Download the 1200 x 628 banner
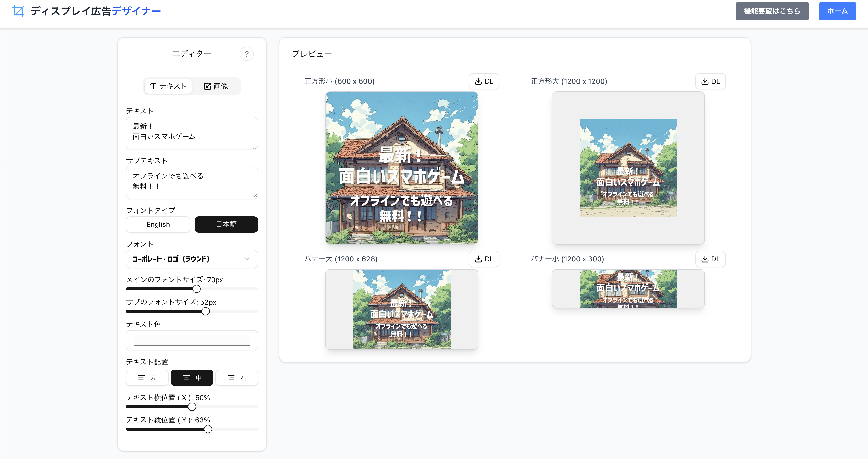 coord(484,259)
